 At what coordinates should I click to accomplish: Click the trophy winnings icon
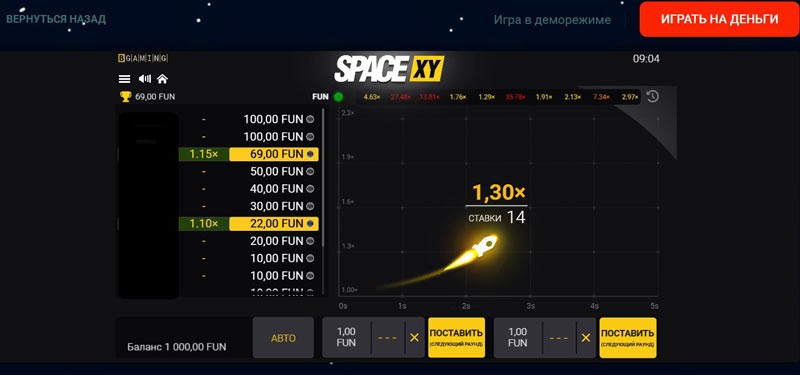125,96
